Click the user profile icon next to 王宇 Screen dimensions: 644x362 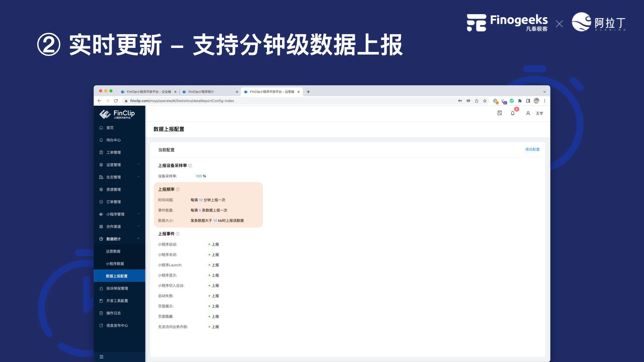(528, 113)
